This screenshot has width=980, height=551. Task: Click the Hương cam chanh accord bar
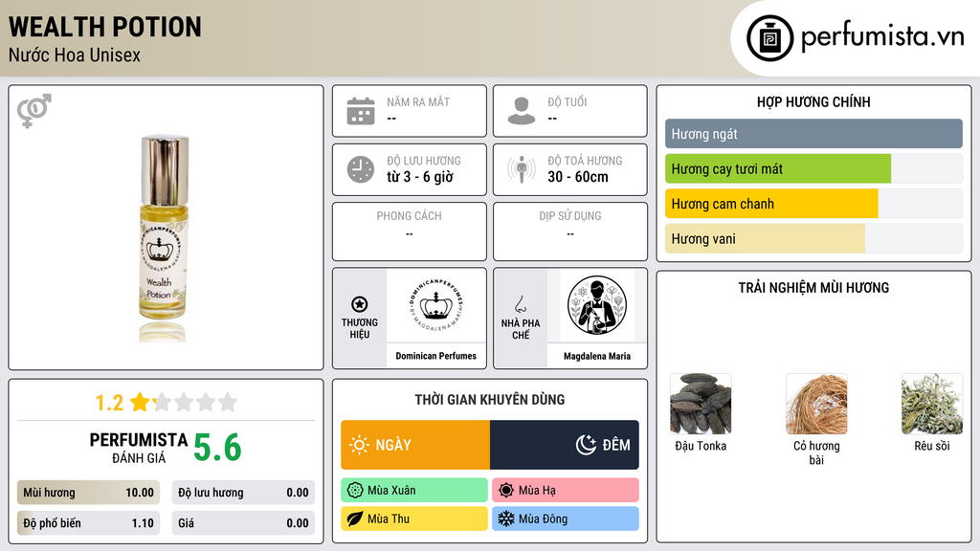(813, 204)
